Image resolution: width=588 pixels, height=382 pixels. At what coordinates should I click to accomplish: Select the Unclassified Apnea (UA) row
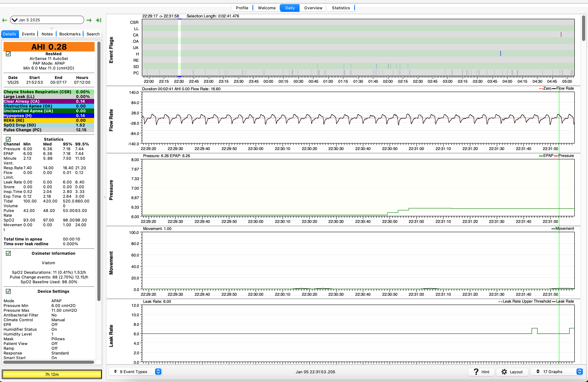(49, 111)
